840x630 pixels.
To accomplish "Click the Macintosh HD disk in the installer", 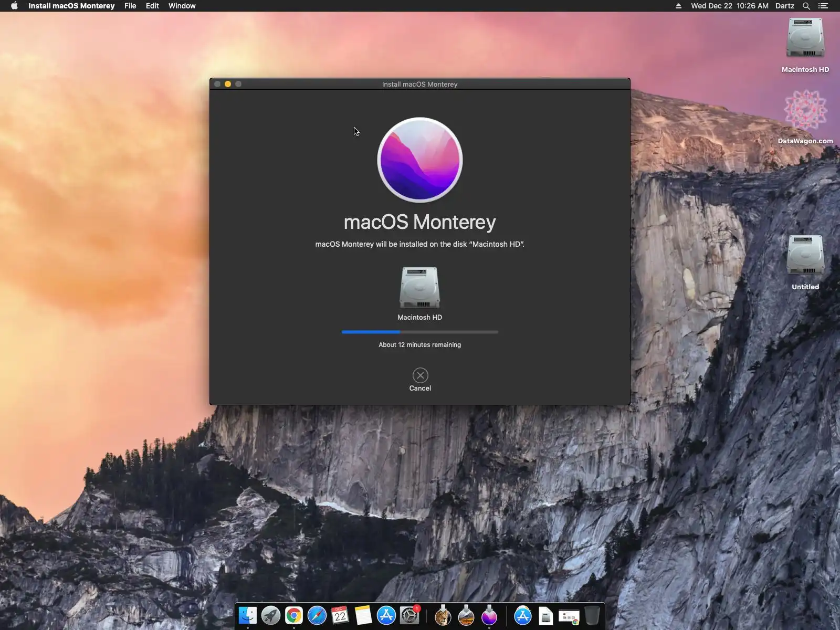I will click(x=419, y=288).
